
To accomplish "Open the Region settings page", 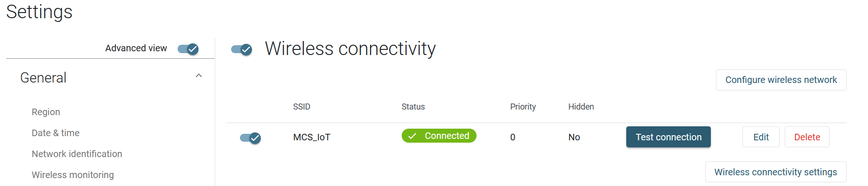I will [46, 112].
